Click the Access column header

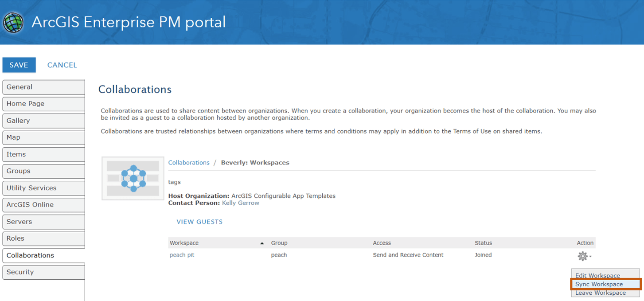382,243
